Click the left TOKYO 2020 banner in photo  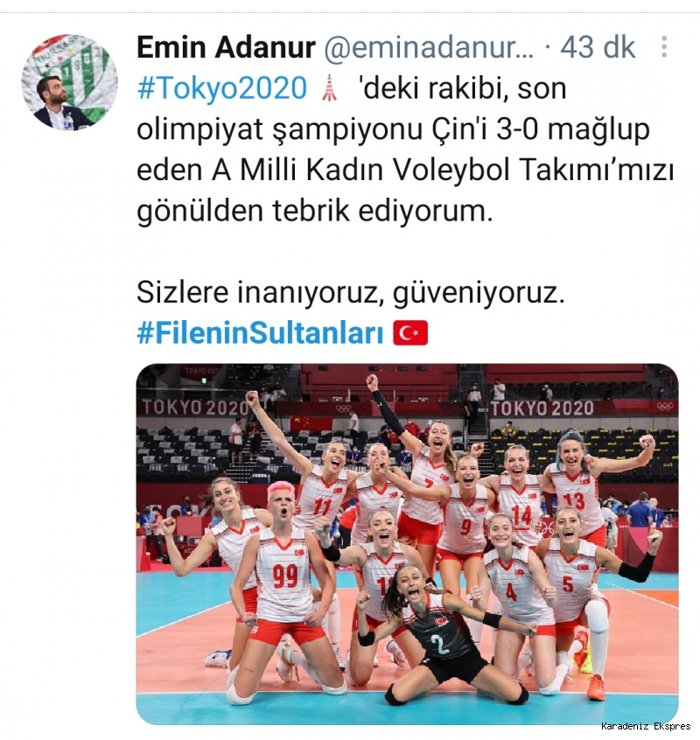pos(195,408)
